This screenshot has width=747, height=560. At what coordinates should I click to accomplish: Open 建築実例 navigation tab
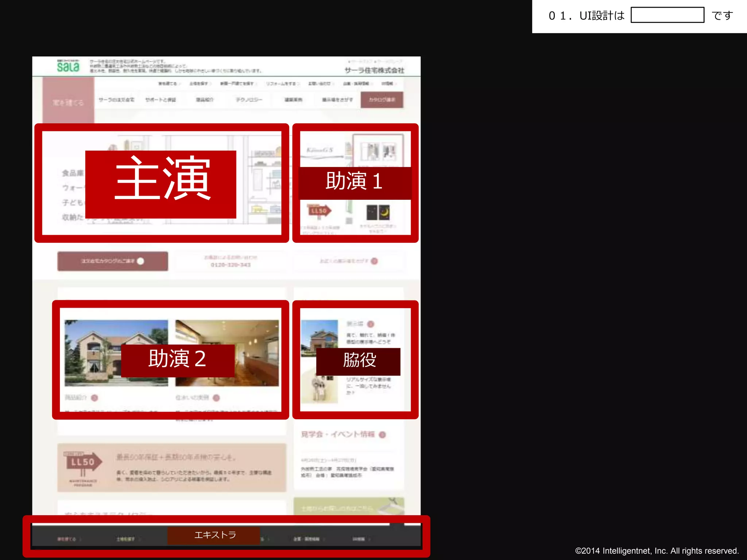tap(293, 100)
